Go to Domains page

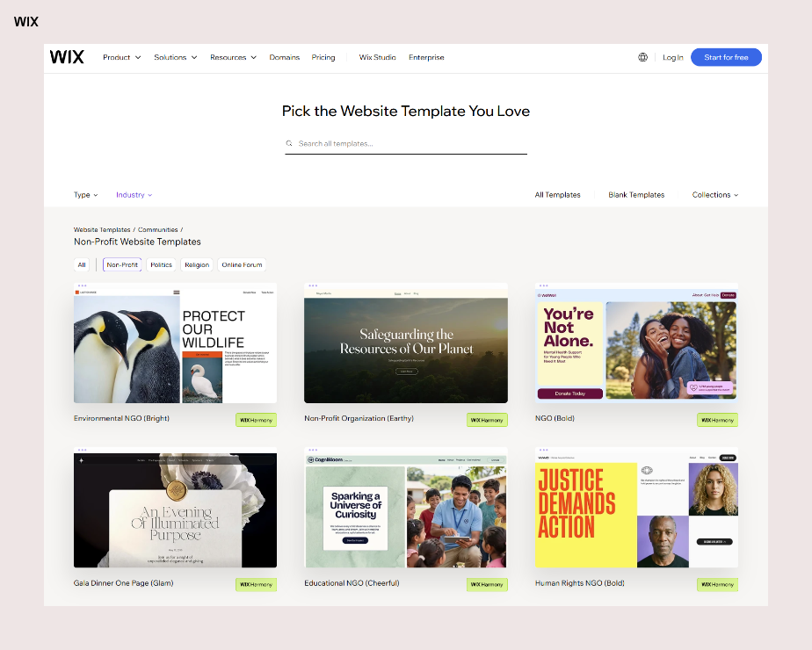click(285, 57)
